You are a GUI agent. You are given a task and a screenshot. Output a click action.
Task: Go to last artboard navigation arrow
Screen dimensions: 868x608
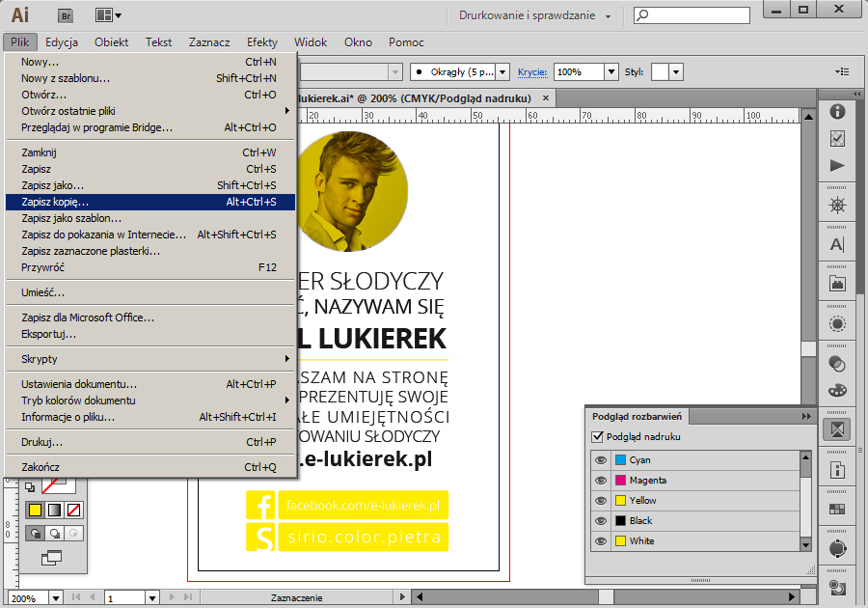(x=188, y=597)
